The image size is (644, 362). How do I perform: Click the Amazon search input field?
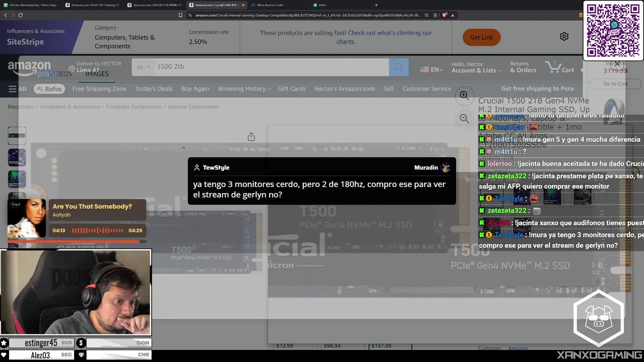click(271, 67)
